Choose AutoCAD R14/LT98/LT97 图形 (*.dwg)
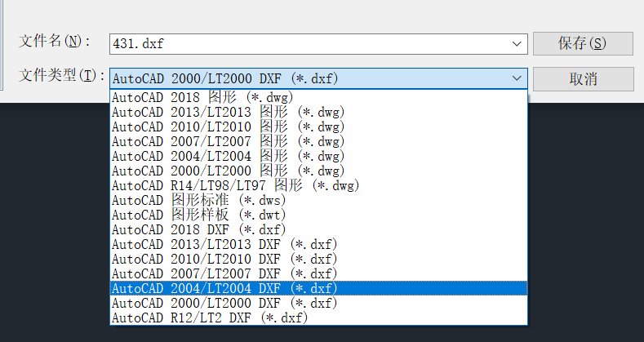 (318, 185)
